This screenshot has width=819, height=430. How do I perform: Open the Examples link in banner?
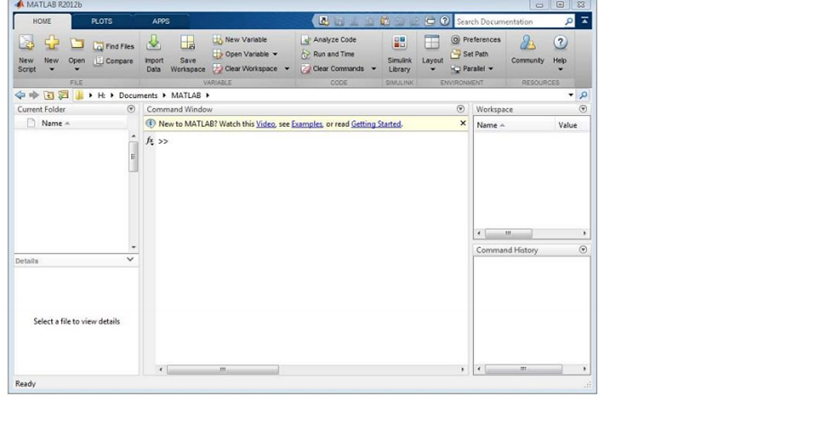[x=307, y=124]
